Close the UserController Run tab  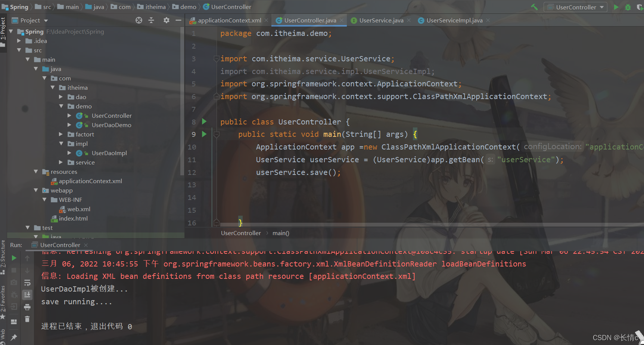pos(86,245)
